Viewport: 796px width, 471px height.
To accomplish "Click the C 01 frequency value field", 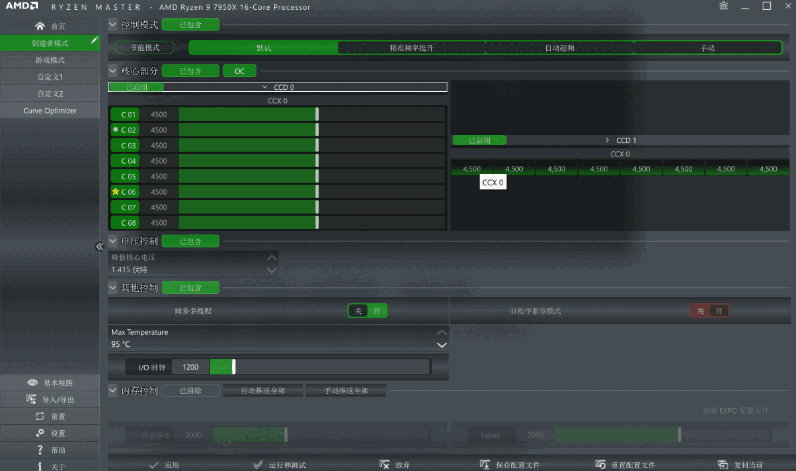I will tap(160, 115).
